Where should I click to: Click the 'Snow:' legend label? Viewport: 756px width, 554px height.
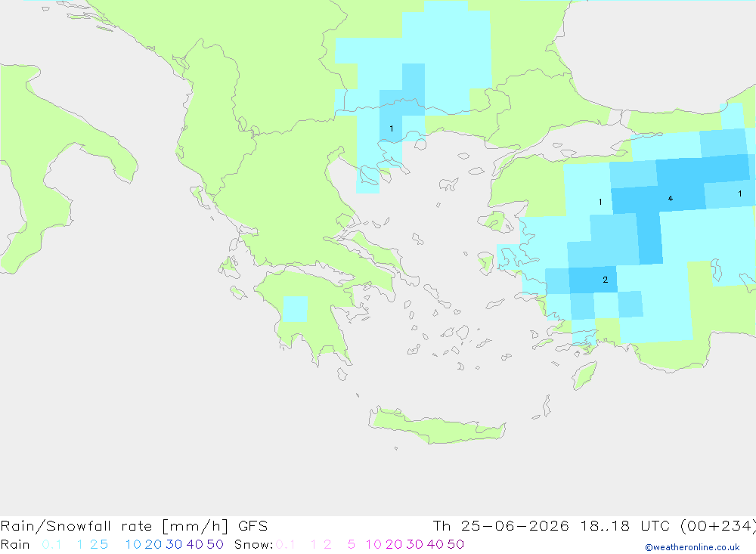click(x=253, y=544)
